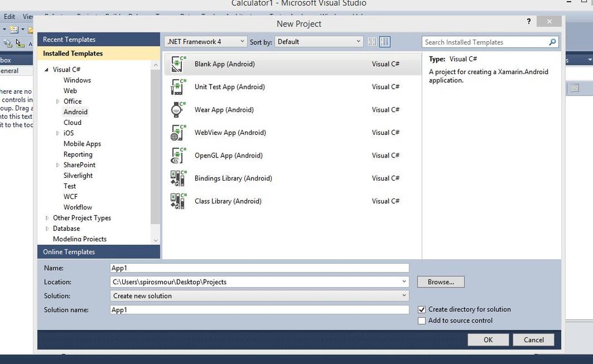593x364 pixels.
Task: Open the Recent Templates section
Action: point(98,39)
